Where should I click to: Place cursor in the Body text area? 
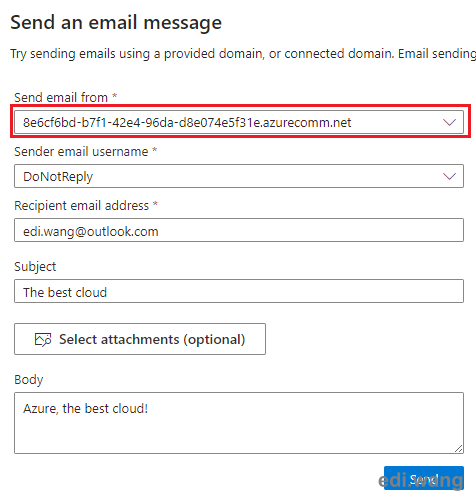pos(239,423)
